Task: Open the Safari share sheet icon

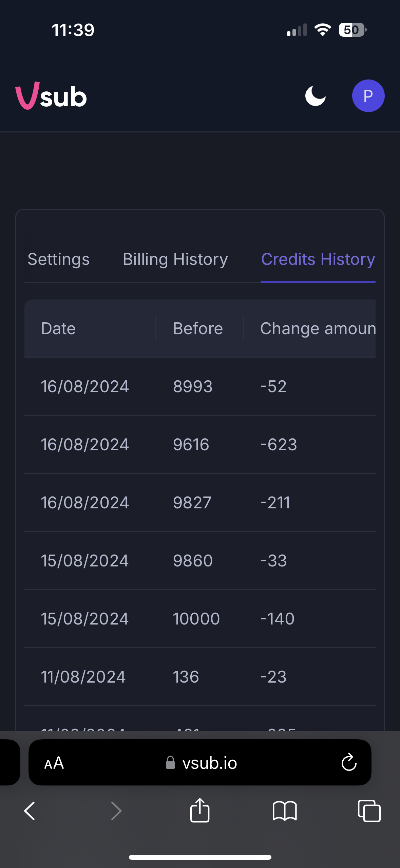Action: tap(200, 810)
